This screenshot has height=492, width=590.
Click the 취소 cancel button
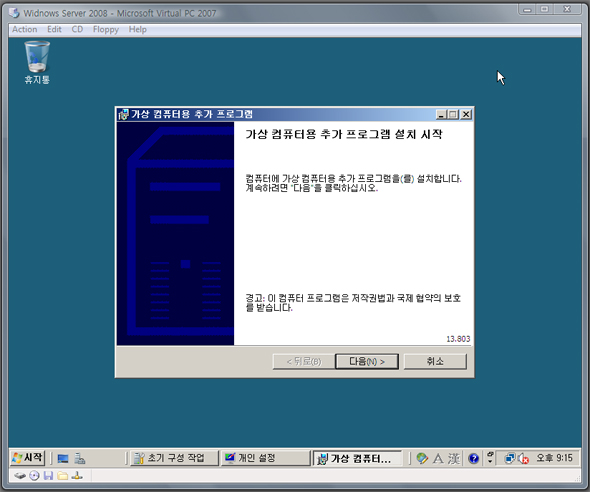(x=435, y=361)
